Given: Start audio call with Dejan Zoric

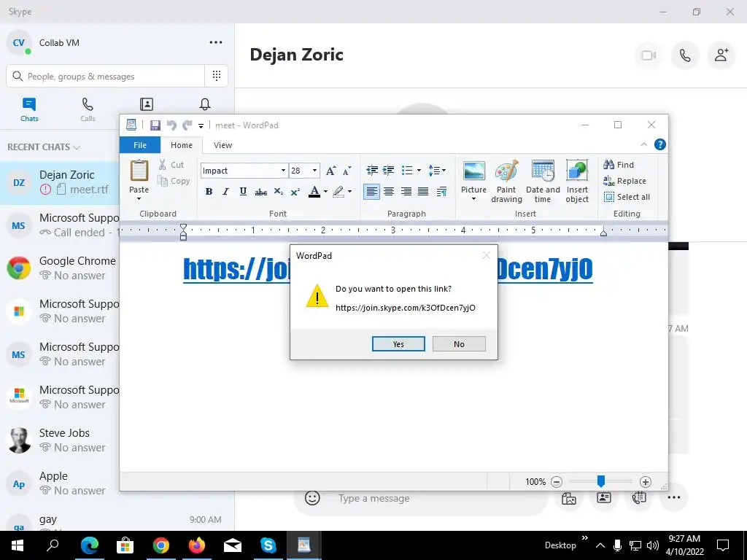Looking at the screenshot, I should click(x=685, y=55).
